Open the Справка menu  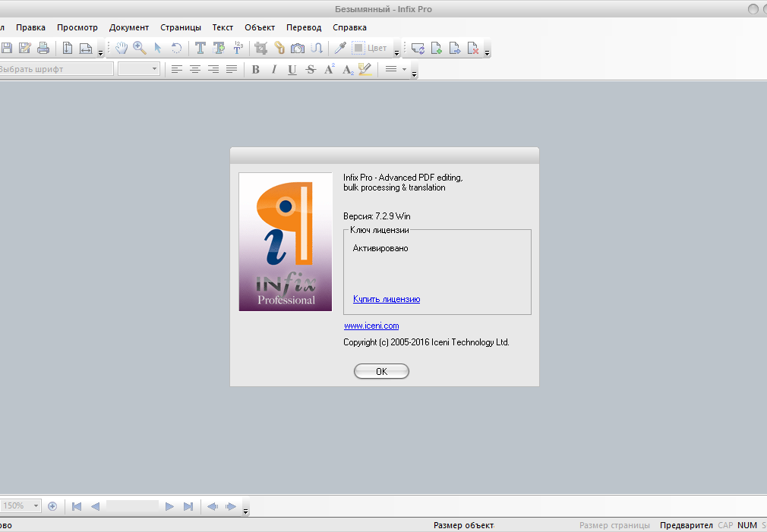pos(350,27)
